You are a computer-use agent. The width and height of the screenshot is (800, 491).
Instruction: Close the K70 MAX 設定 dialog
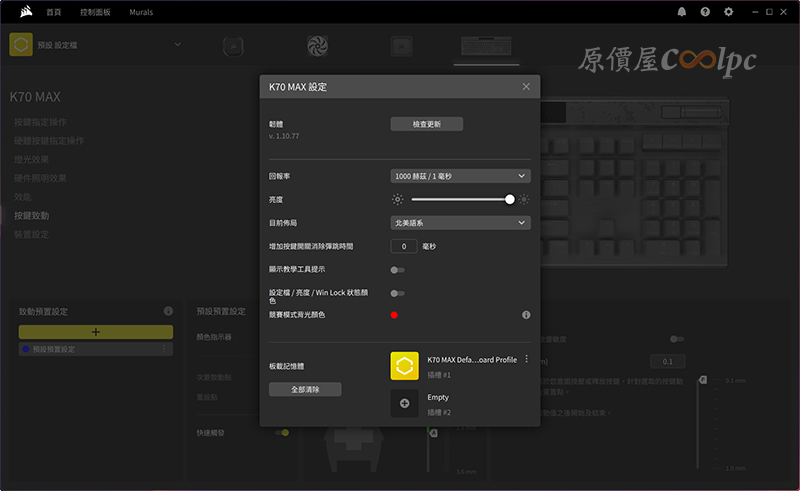[x=526, y=87]
